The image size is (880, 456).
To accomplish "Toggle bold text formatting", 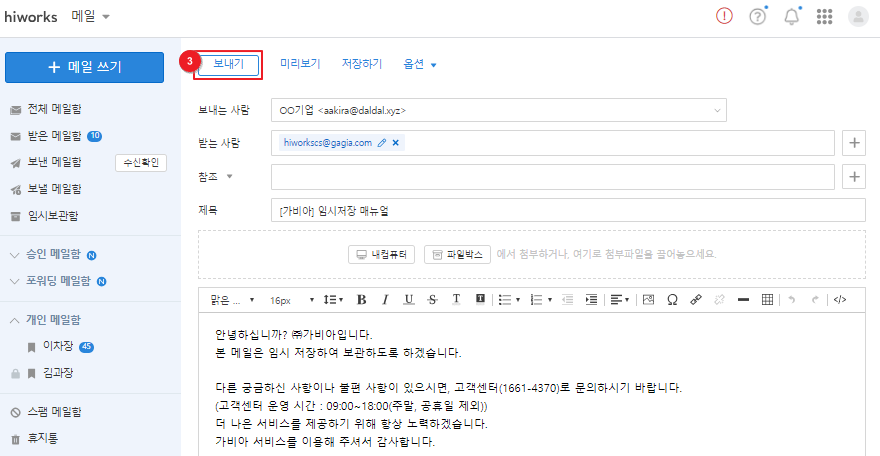I will (361, 299).
